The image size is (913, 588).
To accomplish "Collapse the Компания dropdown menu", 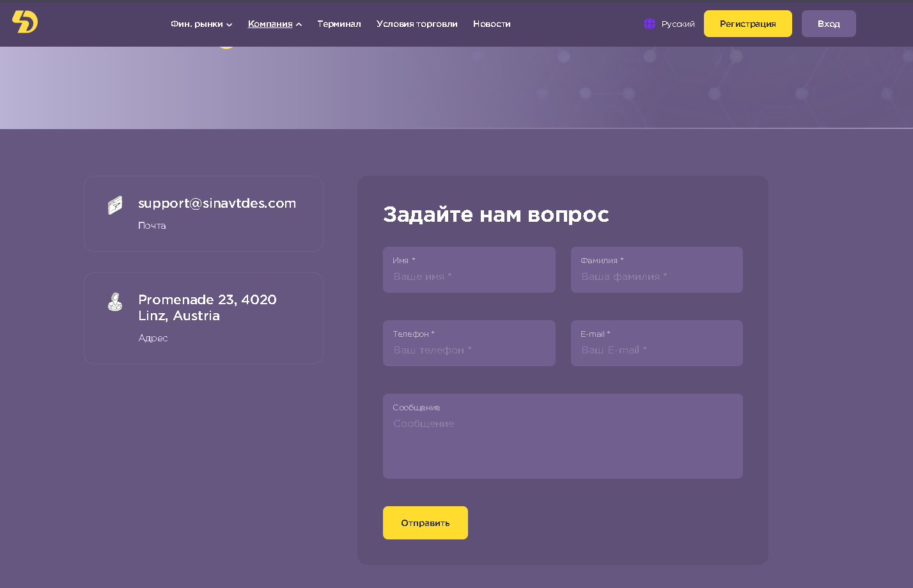I will click(275, 24).
